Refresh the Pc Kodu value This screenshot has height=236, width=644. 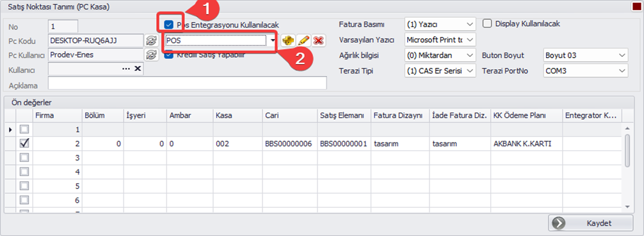tap(152, 41)
